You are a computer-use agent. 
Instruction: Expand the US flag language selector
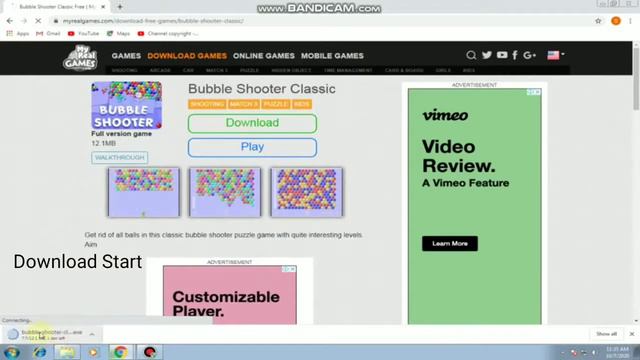pos(556,55)
